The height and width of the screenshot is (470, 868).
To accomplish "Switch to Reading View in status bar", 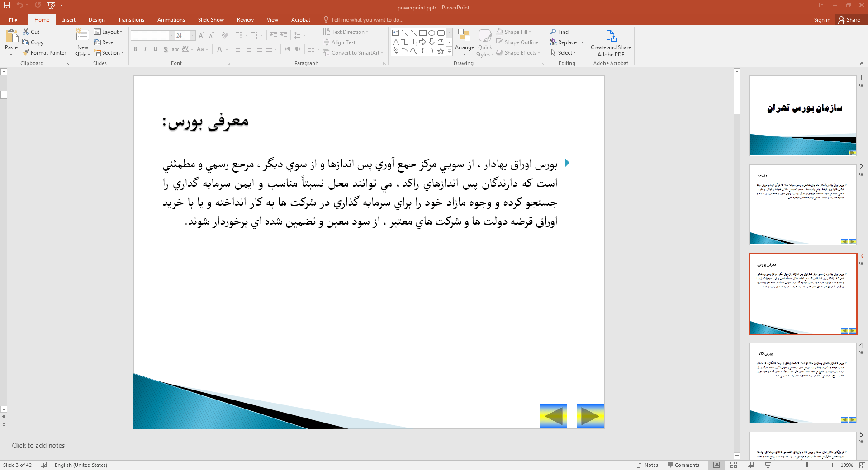I will 751,465.
